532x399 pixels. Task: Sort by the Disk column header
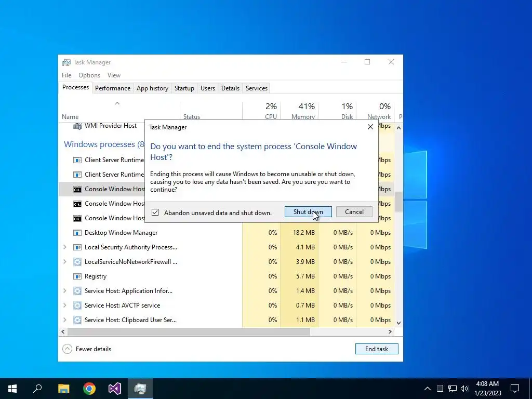(338, 111)
